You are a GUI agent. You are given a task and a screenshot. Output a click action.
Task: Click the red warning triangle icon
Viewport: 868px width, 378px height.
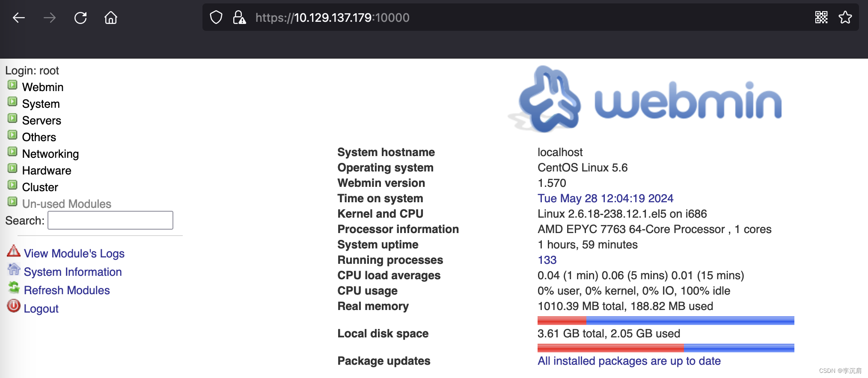click(14, 251)
